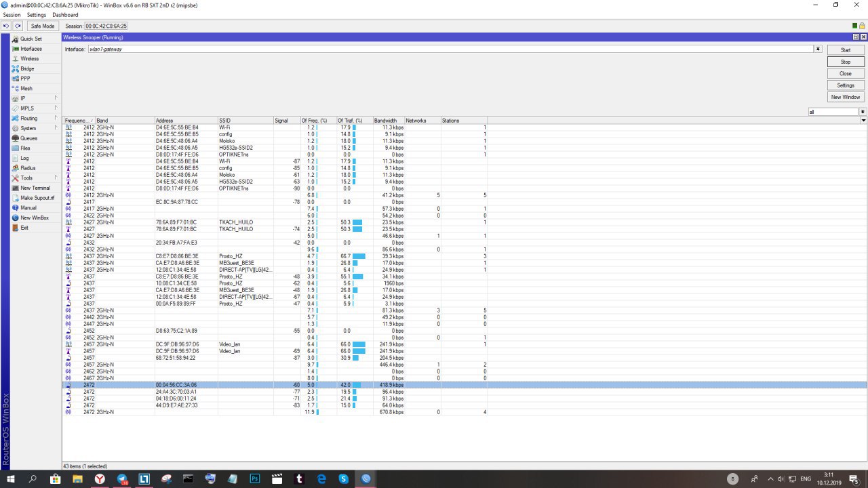Open New Terminal from the sidebar
This screenshot has height=488, width=868.
[35, 188]
